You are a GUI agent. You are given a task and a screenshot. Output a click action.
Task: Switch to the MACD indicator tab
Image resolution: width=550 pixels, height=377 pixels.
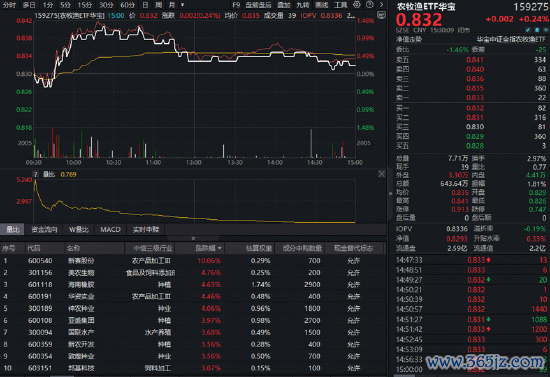pyautogui.click(x=110, y=229)
